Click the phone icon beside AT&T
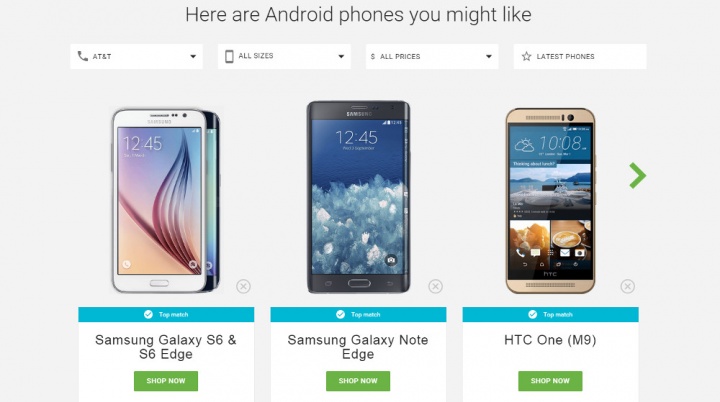Viewport: 720px width, 402px height. pyautogui.click(x=83, y=56)
